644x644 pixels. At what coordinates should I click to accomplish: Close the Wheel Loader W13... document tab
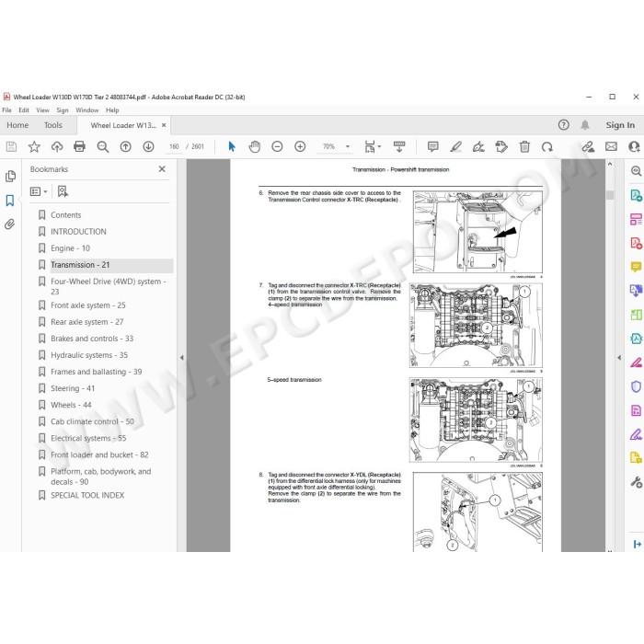[164, 125]
